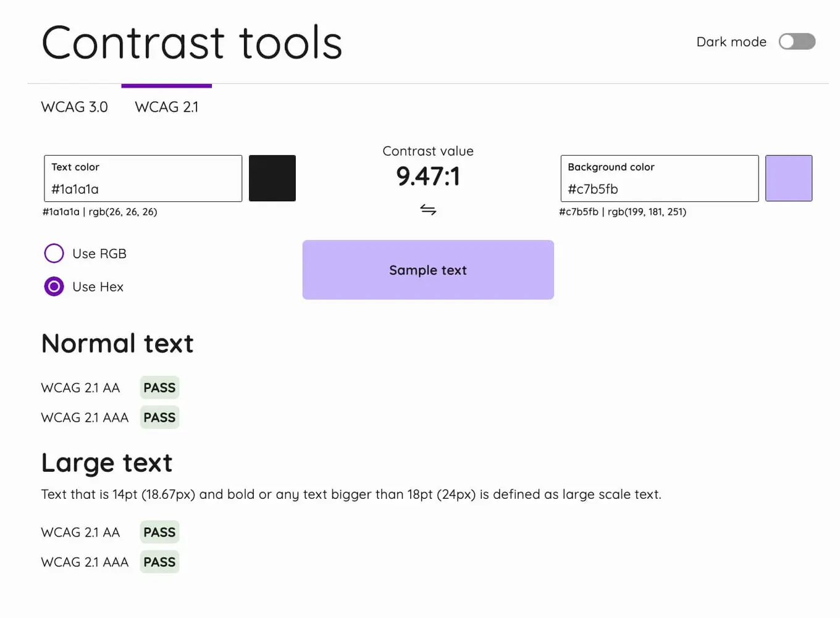
Task: Click the Dark mode label text
Action: pos(731,41)
